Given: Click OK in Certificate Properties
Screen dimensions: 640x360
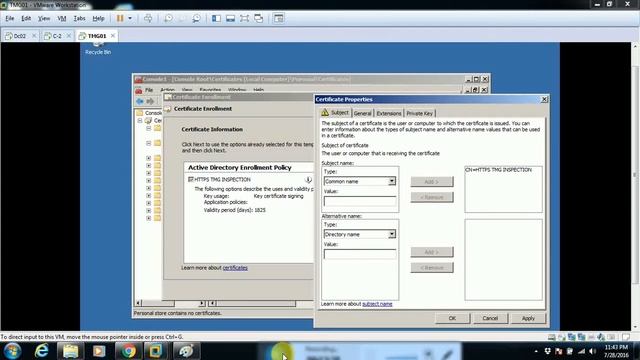Looking at the screenshot, I should [x=452, y=318].
